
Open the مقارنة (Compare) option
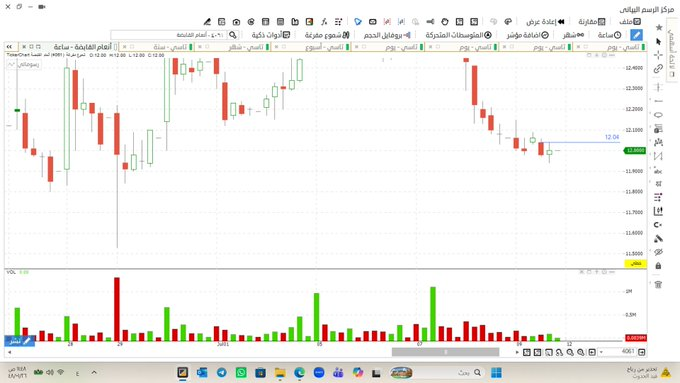click(x=592, y=21)
